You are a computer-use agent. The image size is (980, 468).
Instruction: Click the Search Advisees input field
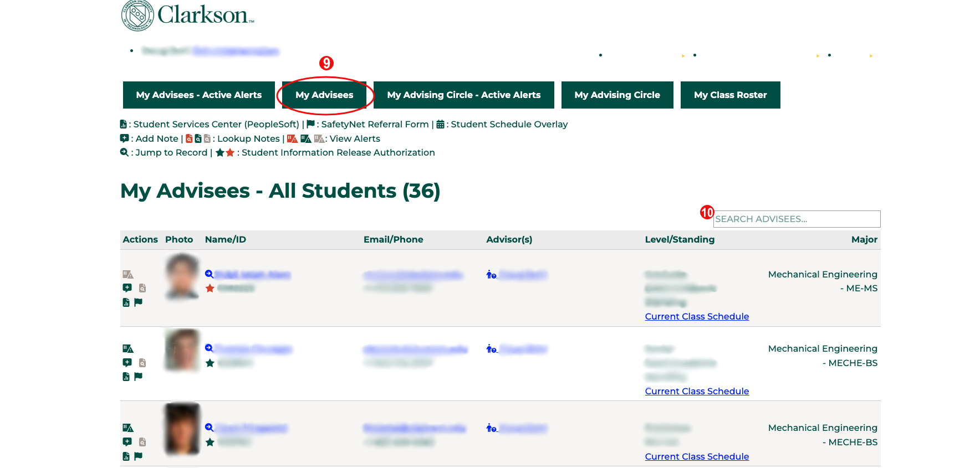pyautogui.click(x=796, y=219)
